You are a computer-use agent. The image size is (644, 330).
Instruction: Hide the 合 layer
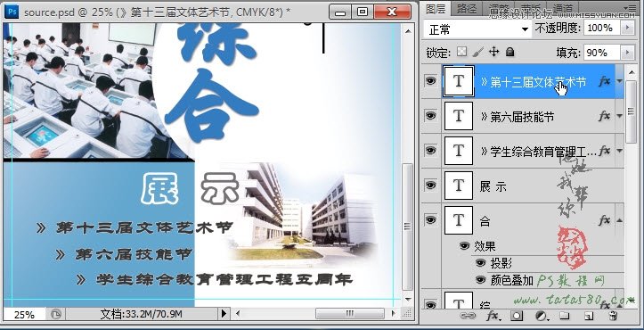pyautogui.click(x=430, y=220)
